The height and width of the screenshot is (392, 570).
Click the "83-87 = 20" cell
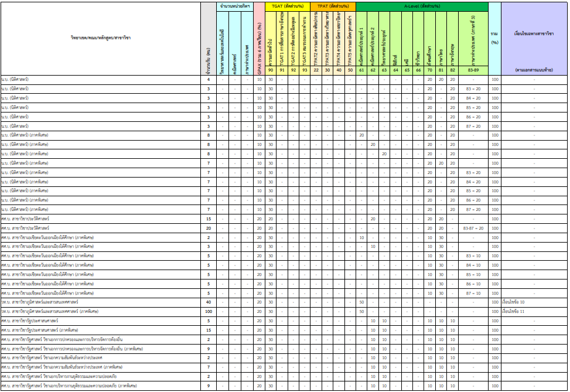click(x=473, y=229)
